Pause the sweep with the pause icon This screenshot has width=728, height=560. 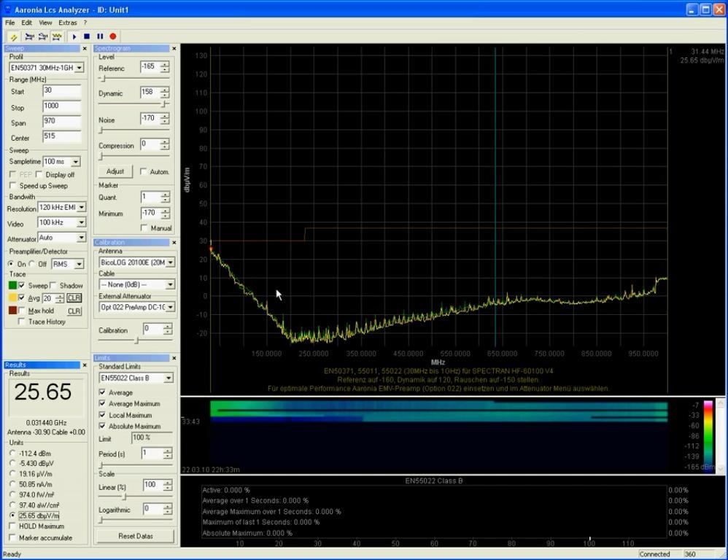[x=100, y=36]
